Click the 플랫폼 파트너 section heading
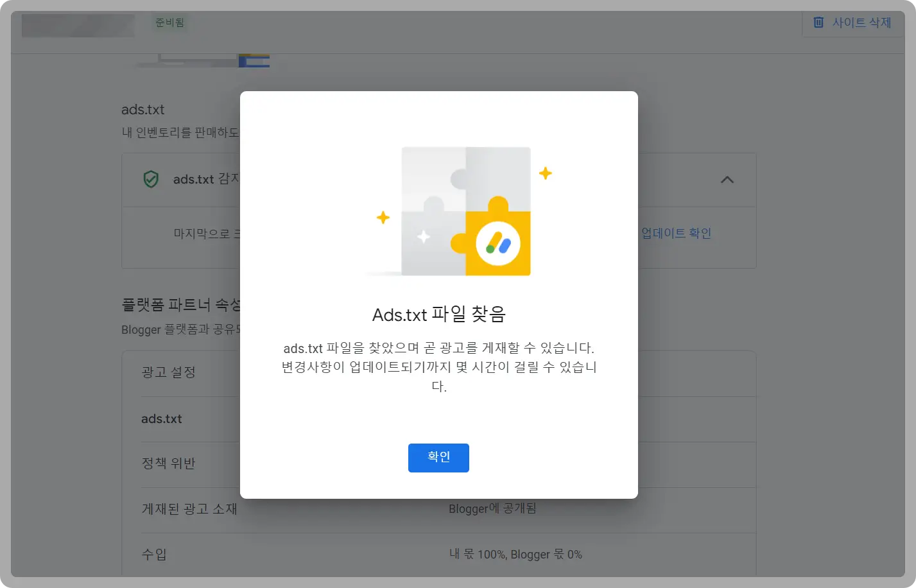 pos(181,304)
